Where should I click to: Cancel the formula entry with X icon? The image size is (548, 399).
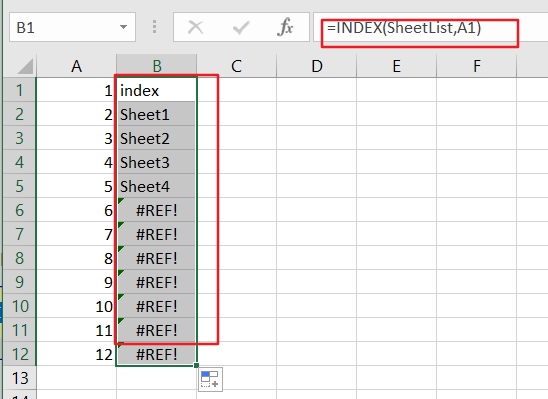click(195, 27)
